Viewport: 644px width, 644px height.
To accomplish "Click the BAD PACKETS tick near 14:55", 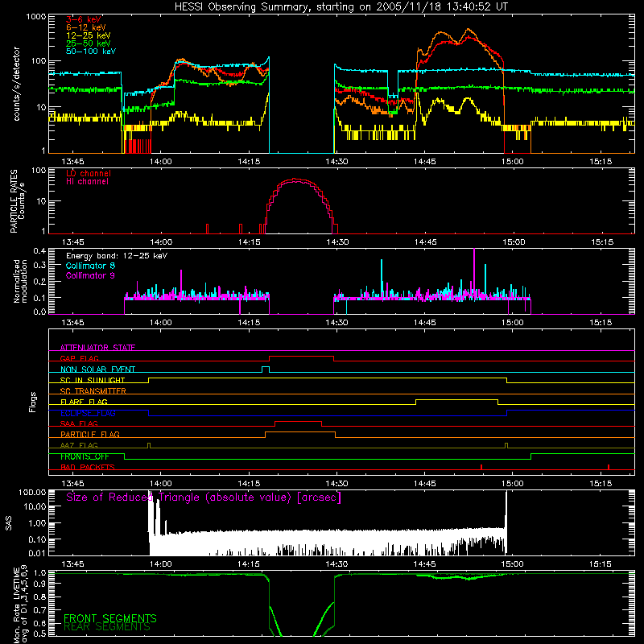I will [481, 467].
